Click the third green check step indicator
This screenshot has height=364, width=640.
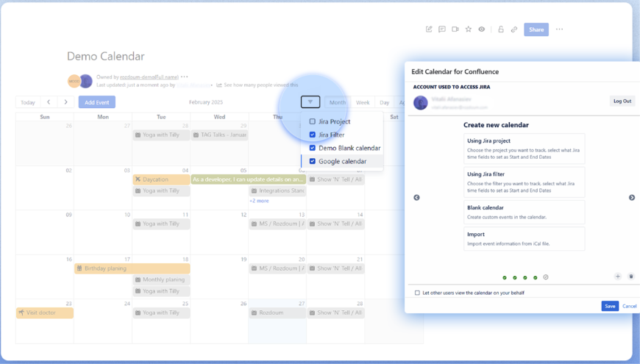(x=525, y=277)
